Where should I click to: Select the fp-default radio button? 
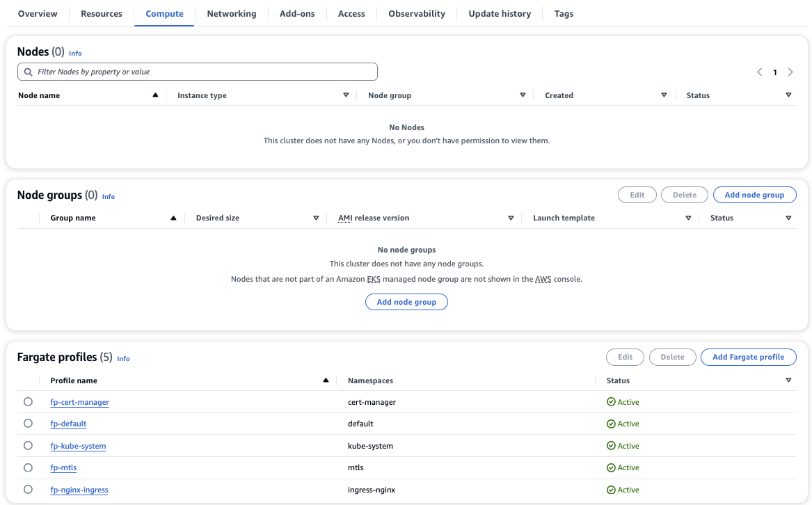[x=28, y=423]
